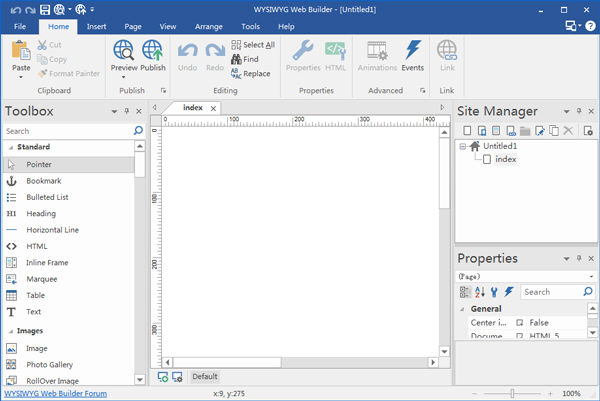Click the Help question mark icon
Viewport: 600px width, 401px height.
(x=590, y=26)
